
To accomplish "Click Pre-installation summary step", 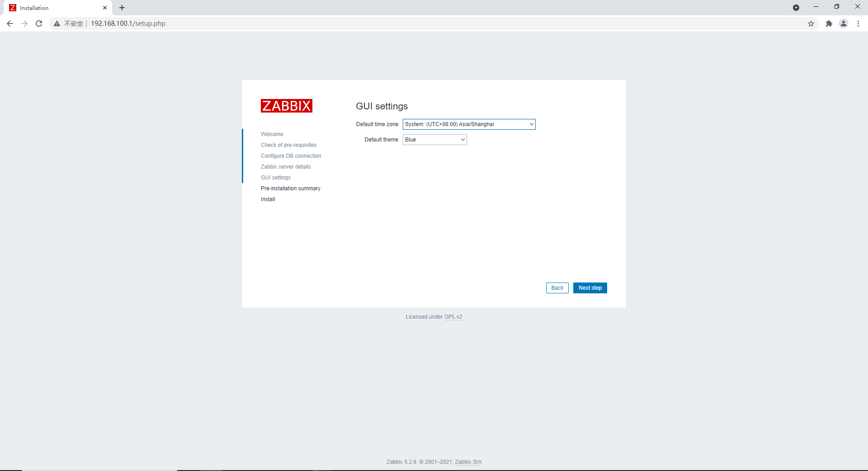I will click(291, 188).
